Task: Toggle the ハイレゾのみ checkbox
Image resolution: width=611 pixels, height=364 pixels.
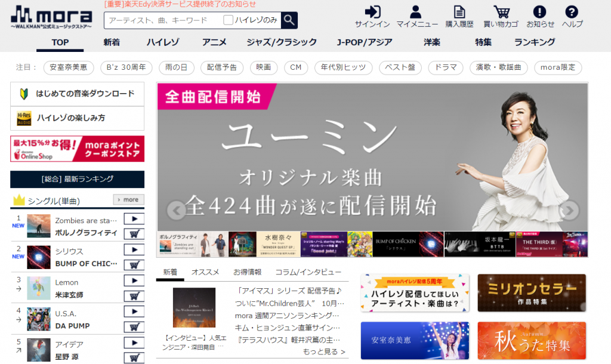Action: pyautogui.click(x=228, y=20)
